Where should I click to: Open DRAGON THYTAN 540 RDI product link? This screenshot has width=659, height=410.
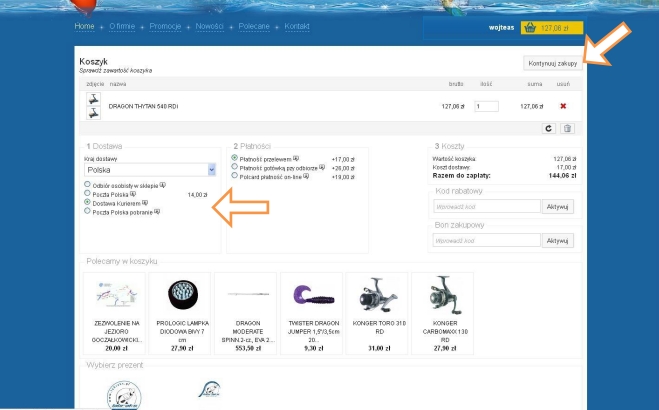click(143, 106)
